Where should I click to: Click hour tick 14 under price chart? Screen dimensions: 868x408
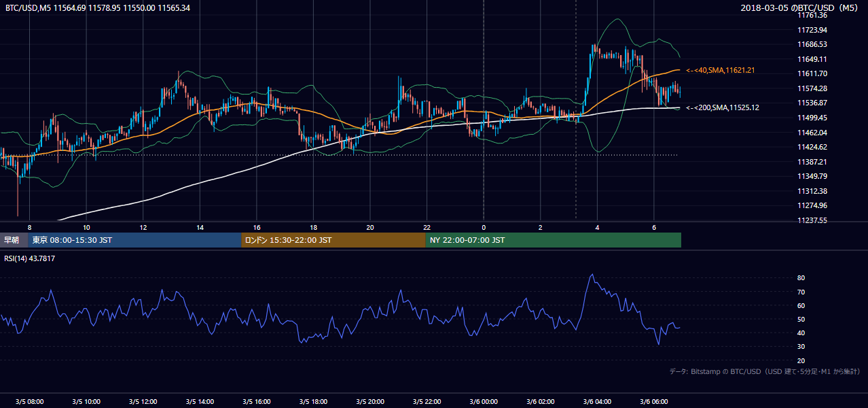coord(200,227)
